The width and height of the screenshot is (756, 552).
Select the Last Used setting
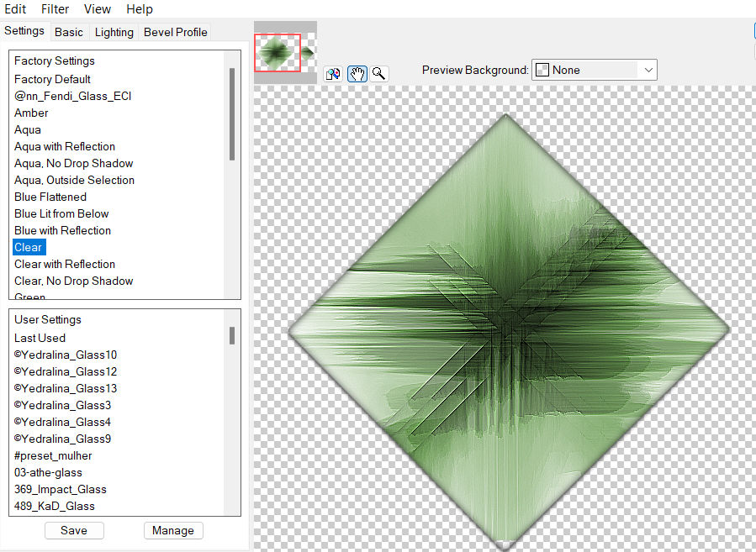[x=40, y=338]
